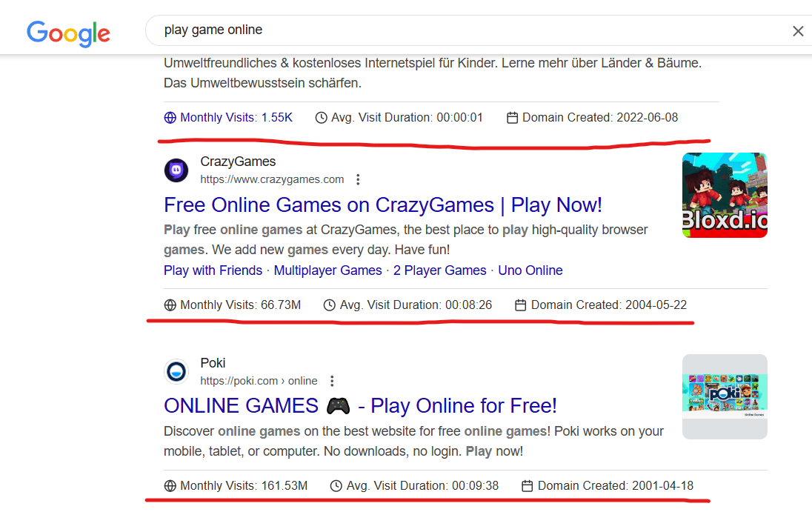812x512 pixels.
Task: Follow the 'Multiplayer Games' sitelink
Action: 327,270
